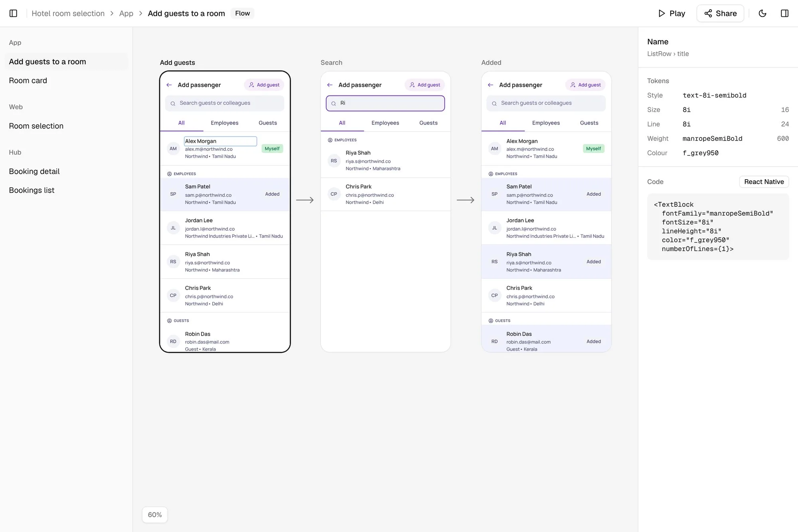Select All tab in Added frame

503,123
